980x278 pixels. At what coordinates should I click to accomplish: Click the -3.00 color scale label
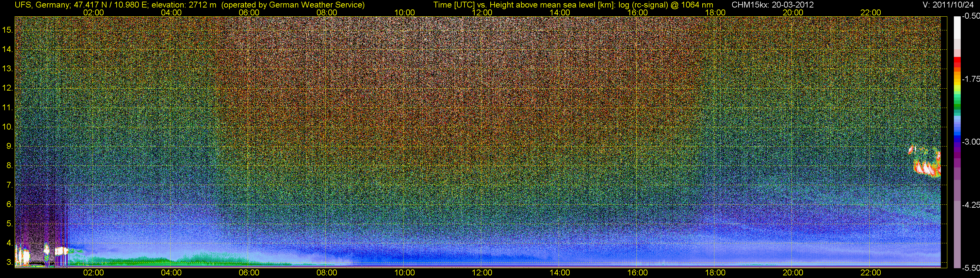(x=971, y=142)
